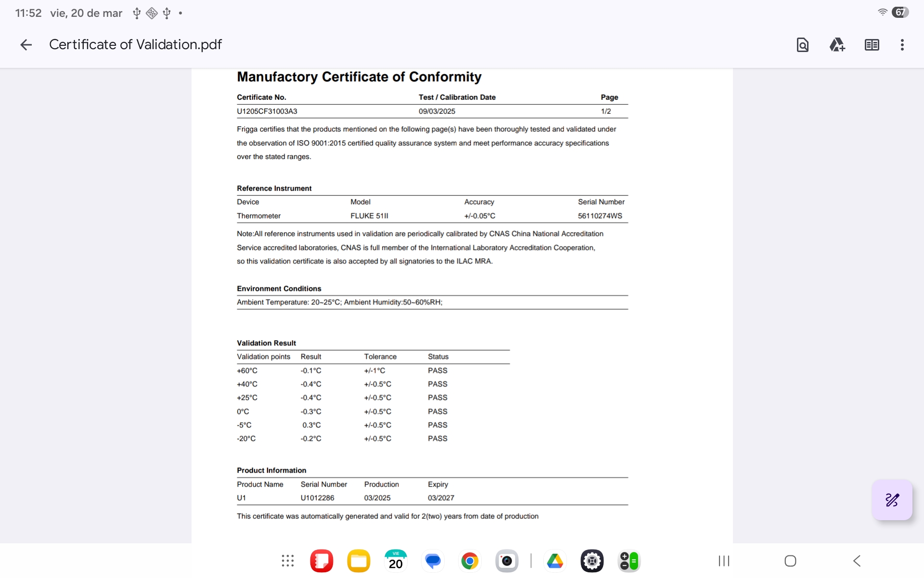Open the Settings gear app
The width and height of the screenshot is (924, 578).
click(x=592, y=561)
